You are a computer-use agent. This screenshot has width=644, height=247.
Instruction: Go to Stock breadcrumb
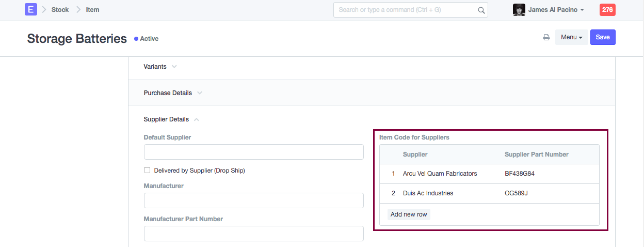pos(60,10)
